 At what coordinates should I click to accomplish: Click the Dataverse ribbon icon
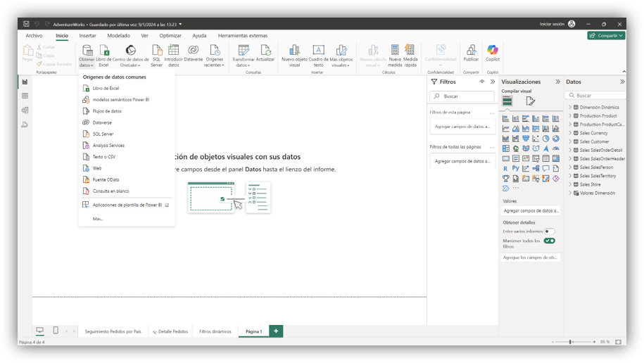coord(193,53)
